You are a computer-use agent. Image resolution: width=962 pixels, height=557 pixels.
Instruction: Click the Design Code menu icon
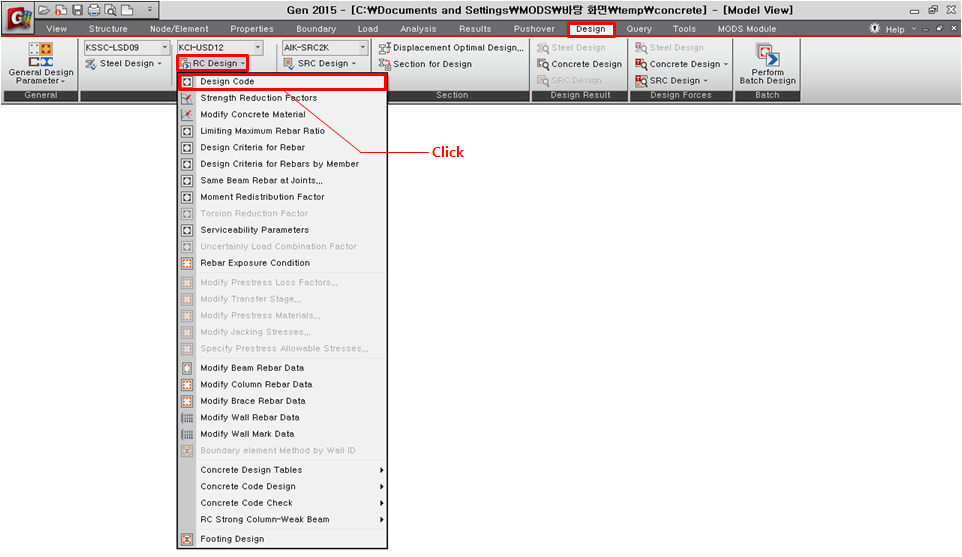187,82
